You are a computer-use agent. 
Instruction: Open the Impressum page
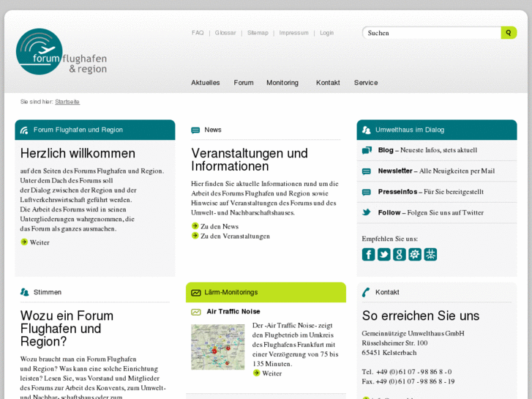tap(294, 33)
